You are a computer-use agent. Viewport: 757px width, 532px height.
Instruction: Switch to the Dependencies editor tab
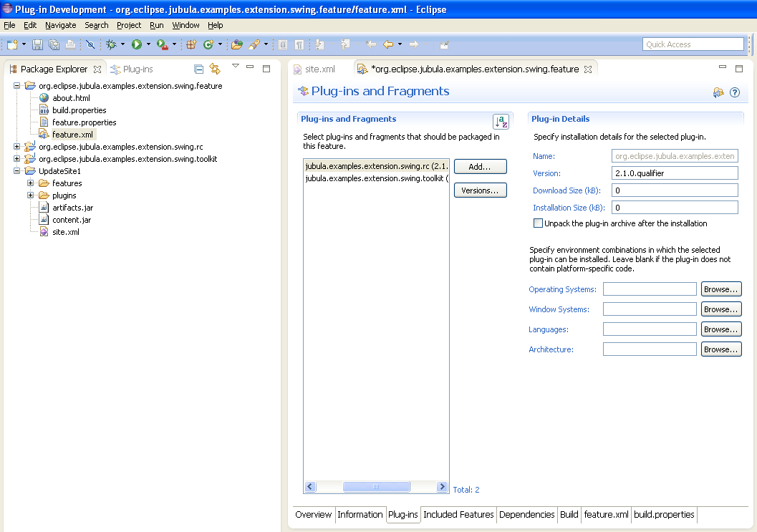(526, 514)
